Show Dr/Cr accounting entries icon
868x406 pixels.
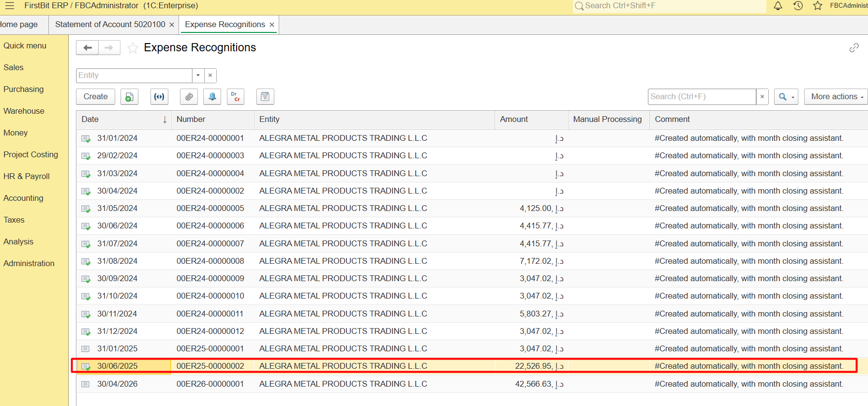pos(235,97)
